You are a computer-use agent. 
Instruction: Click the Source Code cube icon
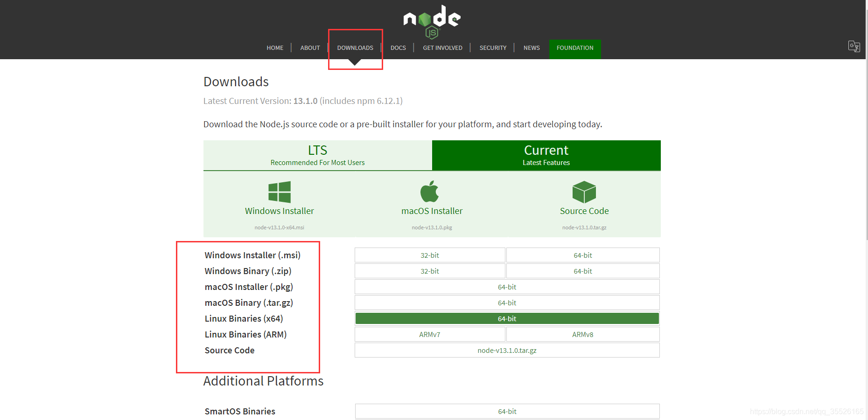pyautogui.click(x=584, y=192)
